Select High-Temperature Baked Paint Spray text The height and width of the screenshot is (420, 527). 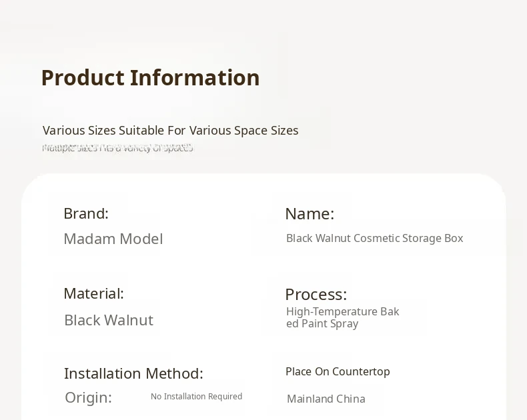(x=342, y=317)
